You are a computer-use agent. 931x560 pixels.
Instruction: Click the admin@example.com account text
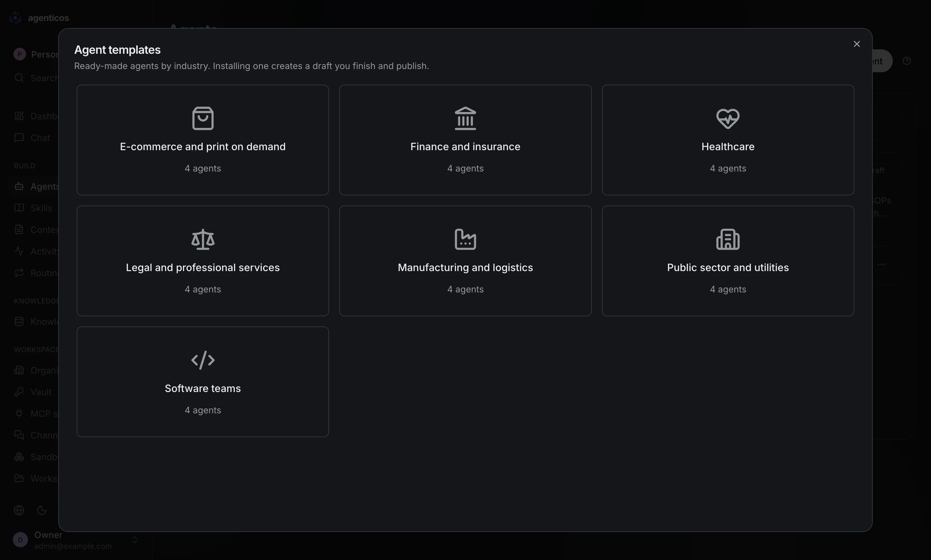click(x=73, y=546)
